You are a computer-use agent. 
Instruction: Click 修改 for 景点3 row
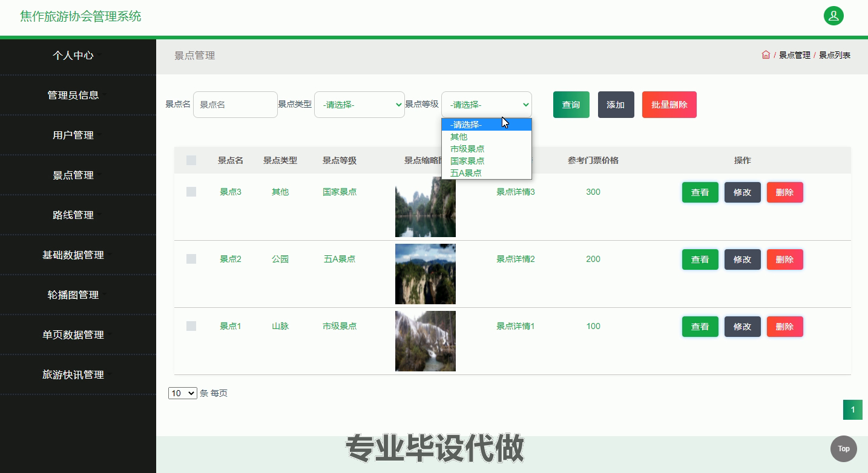click(x=743, y=192)
